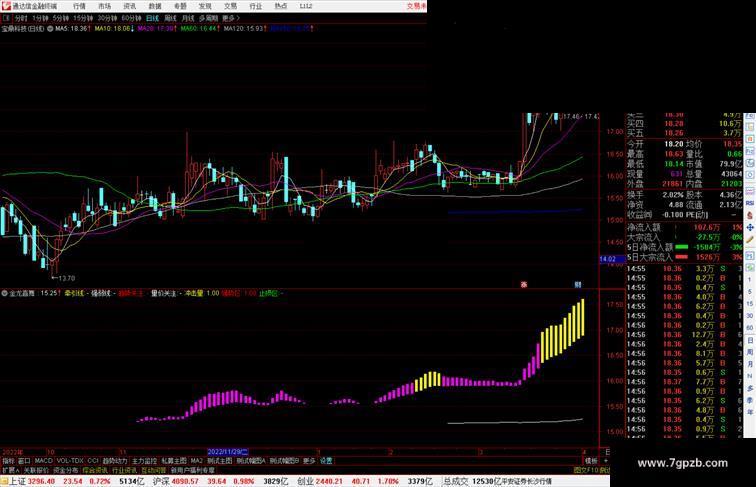Screen dimensions: 756x487
Task: Switch to 15分钟 period
Action: [83, 18]
